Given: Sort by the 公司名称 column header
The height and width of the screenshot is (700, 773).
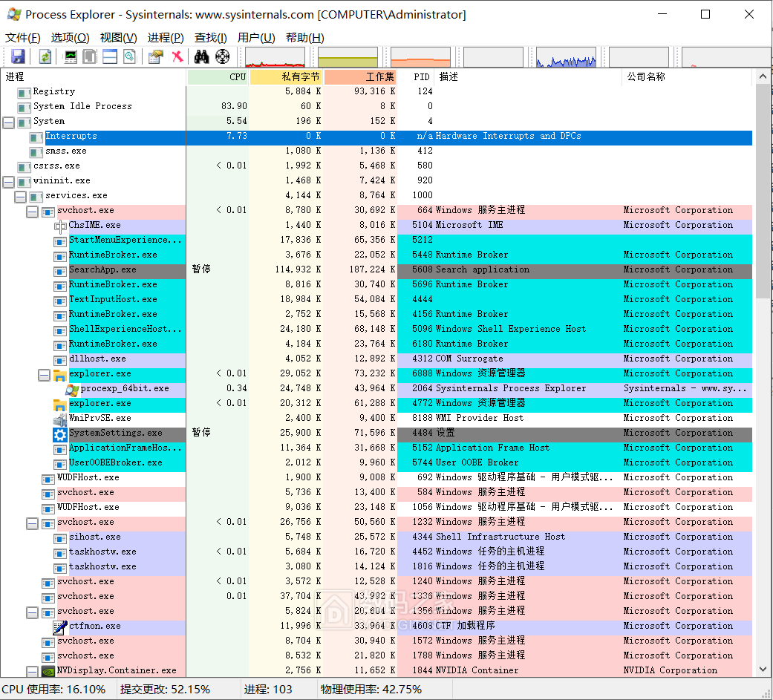Looking at the screenshot, I should point(687,77).
